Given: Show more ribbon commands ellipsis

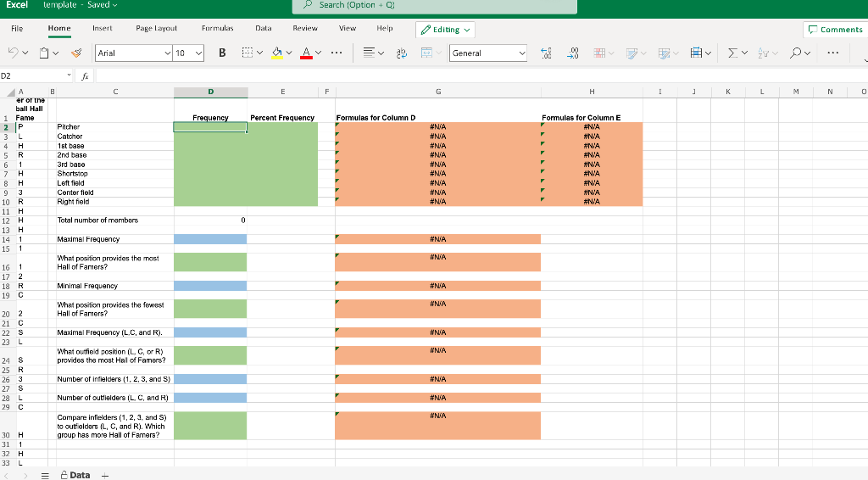Looking at the screenshot, I should pos(832,53).
